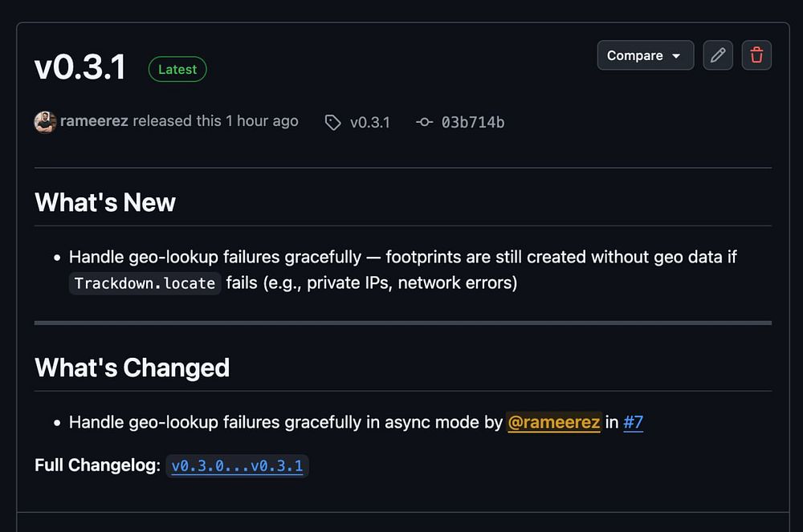Click the pencil edit release icon
The height and width of the screenshot is (532, 803).
718,55
